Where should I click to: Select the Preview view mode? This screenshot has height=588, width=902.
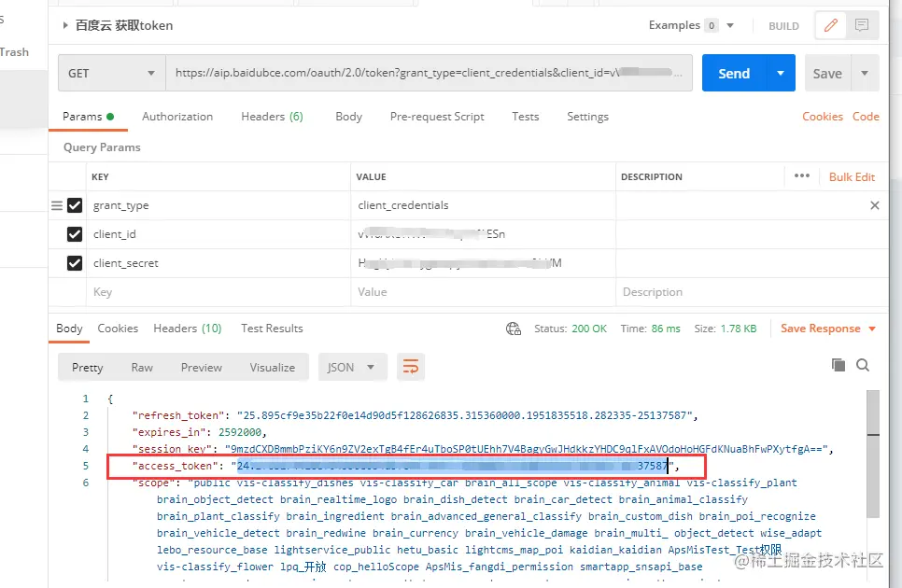(202, 368)
